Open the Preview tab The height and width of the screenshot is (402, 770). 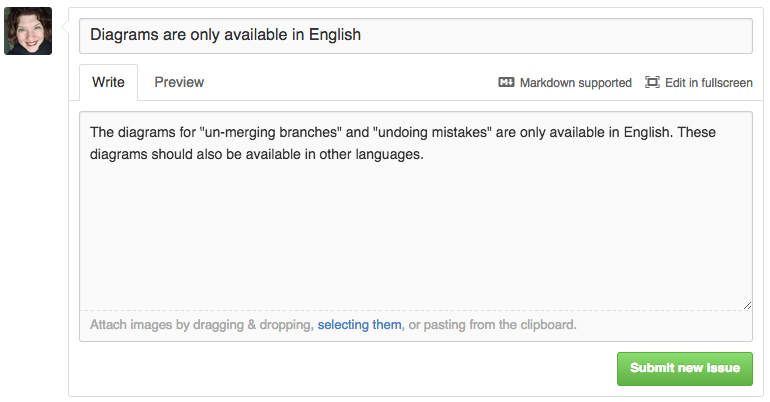click(x=179, y=82)
